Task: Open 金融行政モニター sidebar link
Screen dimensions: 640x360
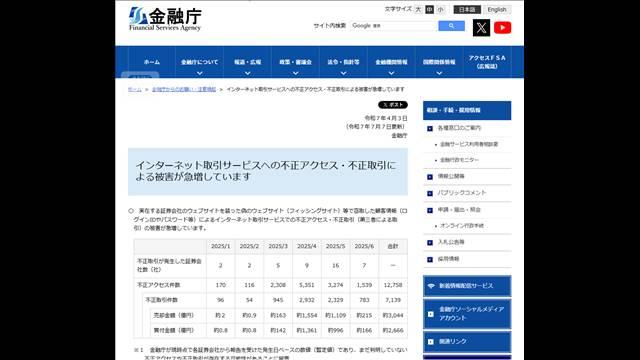Action: [x=459, y=160]
